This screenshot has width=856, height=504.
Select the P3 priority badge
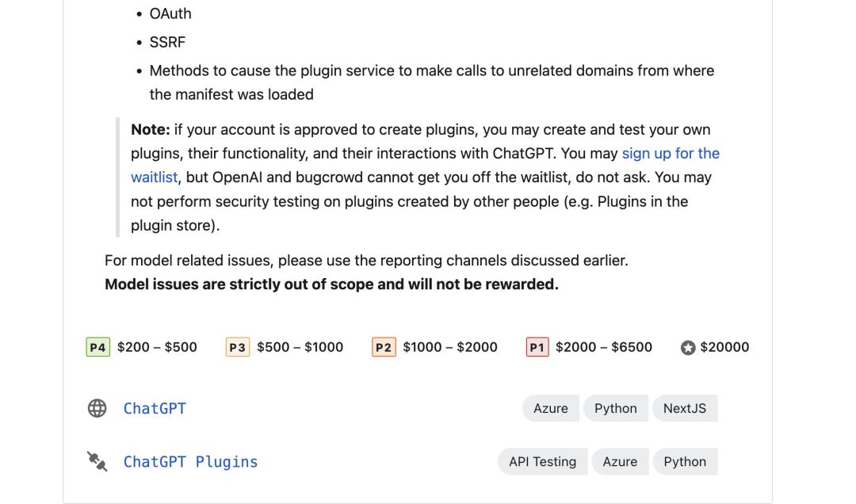point(237,347)
